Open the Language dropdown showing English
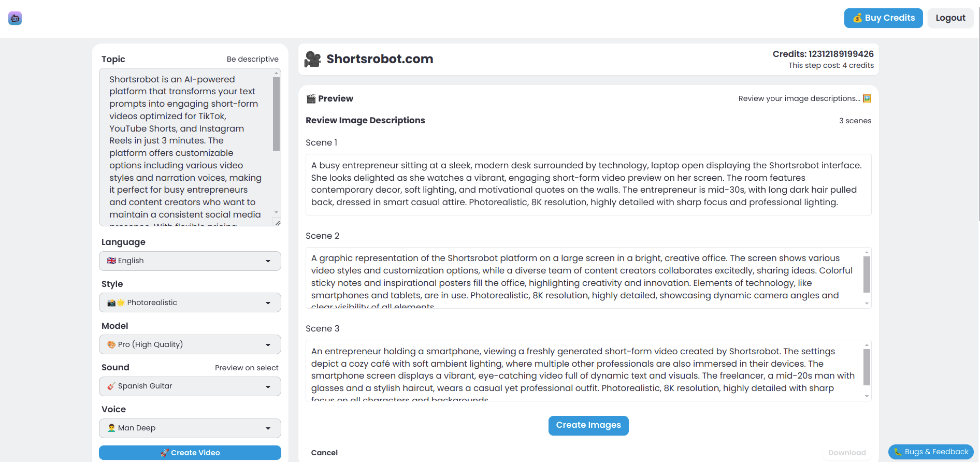This screenshot has height=462, width=980. 190,261
